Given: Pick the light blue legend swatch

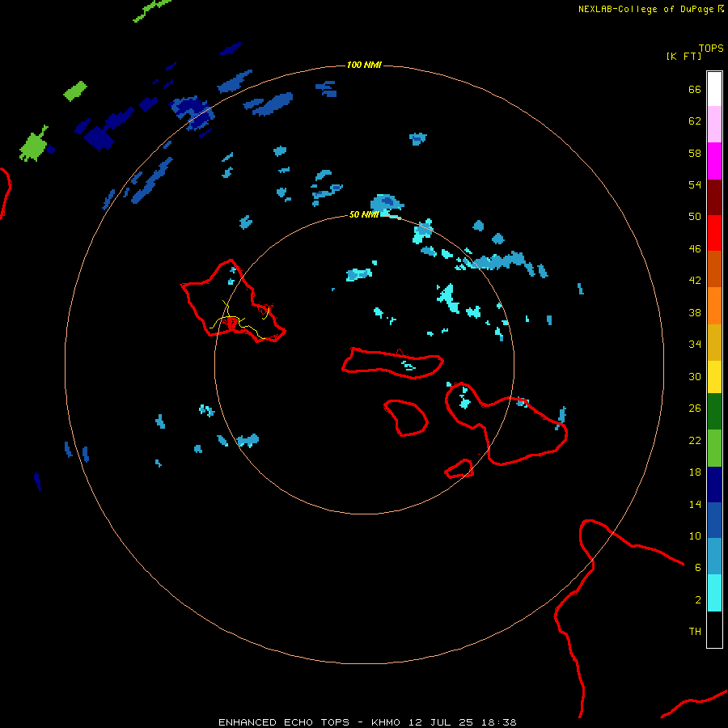Looking at the screenshot, I should (714, 557).
